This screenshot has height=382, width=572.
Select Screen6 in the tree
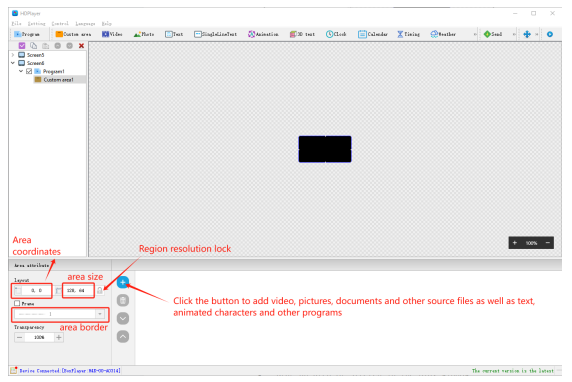pyautogui.click(x=35, y=63)
